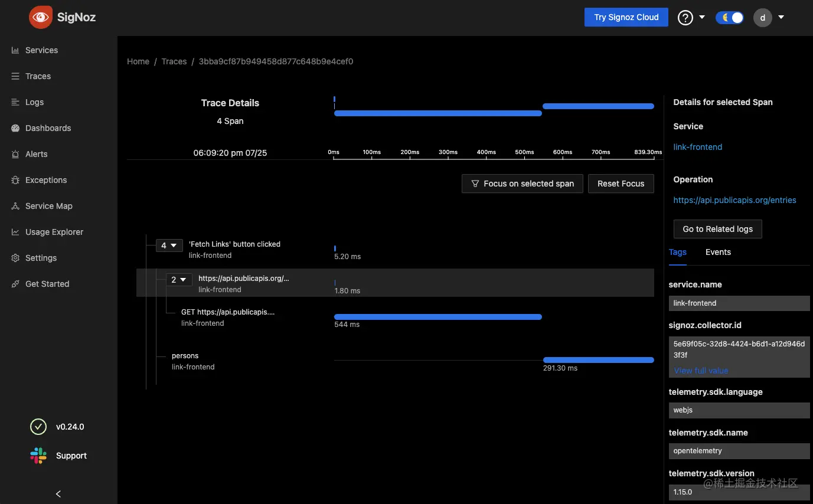
Task: Open the Dashboards palette icon
Action: click(x=15, y=128)
